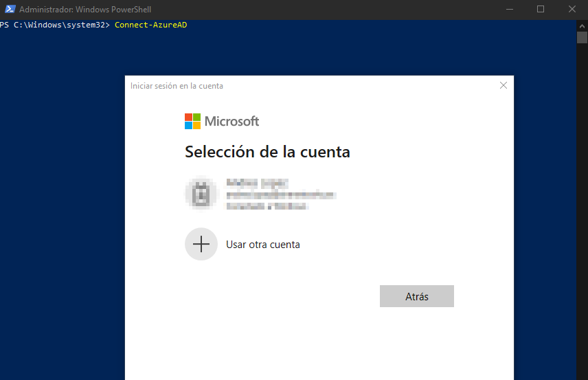Click the 'Iniciar sesión en la cuenta' dialog title
The image size is (588, 380).
177,86
